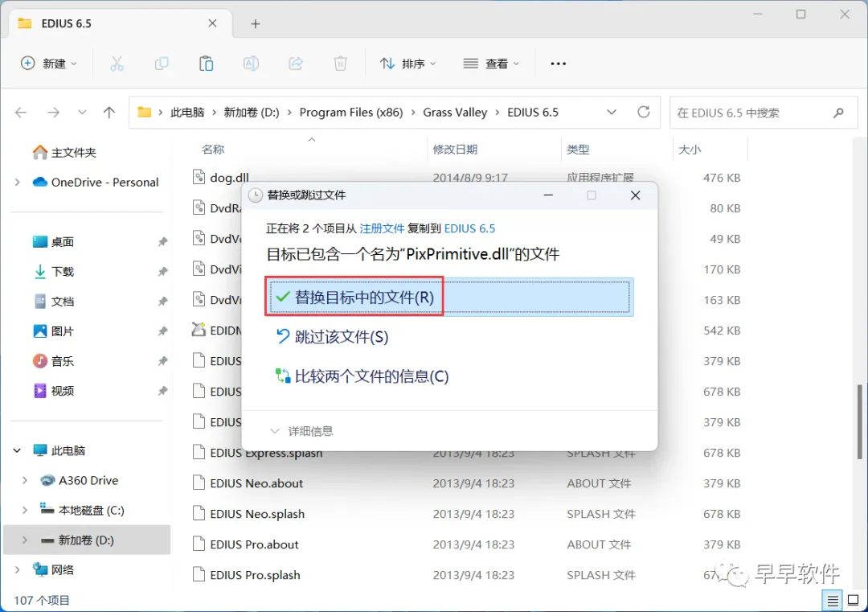
Task: Choose 跳过该文件(S)
Action: [x=332, y=337]
